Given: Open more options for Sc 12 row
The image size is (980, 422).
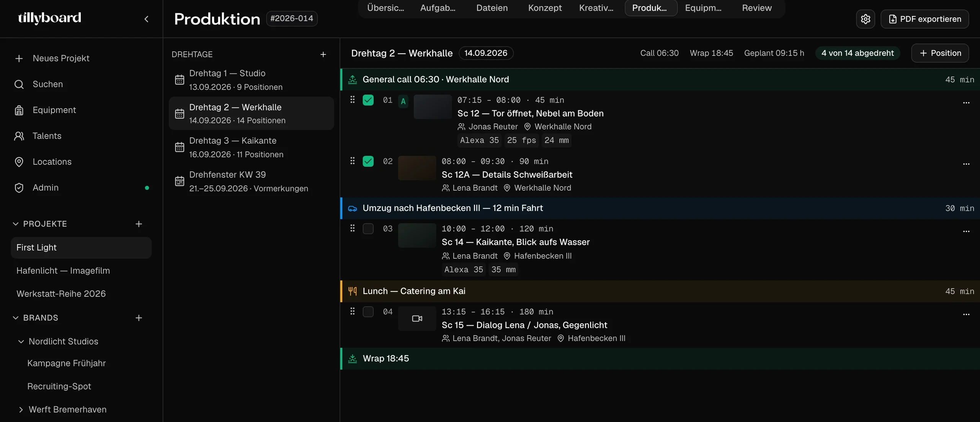Looking at the screenshot, I should click(966, 103).
